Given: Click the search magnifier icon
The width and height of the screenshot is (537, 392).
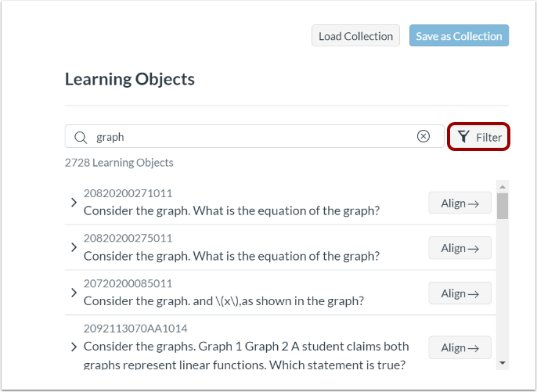Looking at the screenshot, I should click(80, 137).
